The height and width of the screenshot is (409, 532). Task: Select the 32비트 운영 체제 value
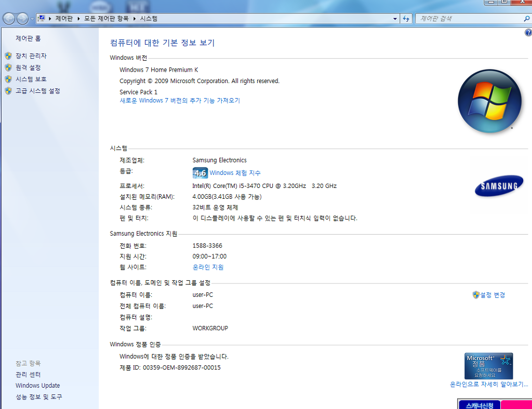[215, 208]
